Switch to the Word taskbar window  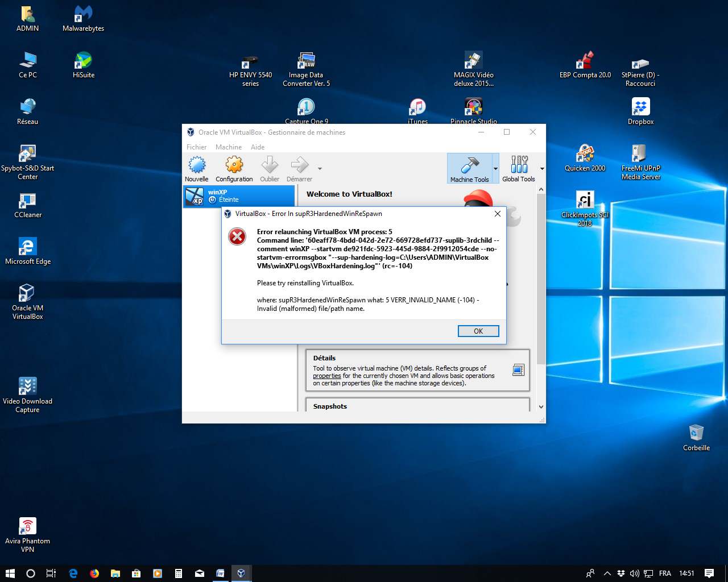pyautogui.click(x=220, y=573)
